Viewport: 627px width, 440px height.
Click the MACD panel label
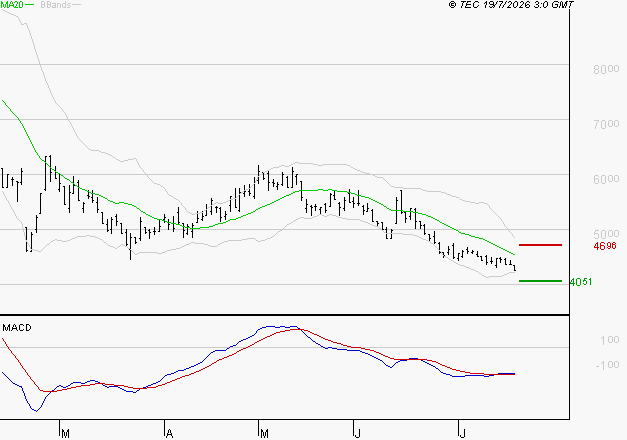click(x=17, y=328)
